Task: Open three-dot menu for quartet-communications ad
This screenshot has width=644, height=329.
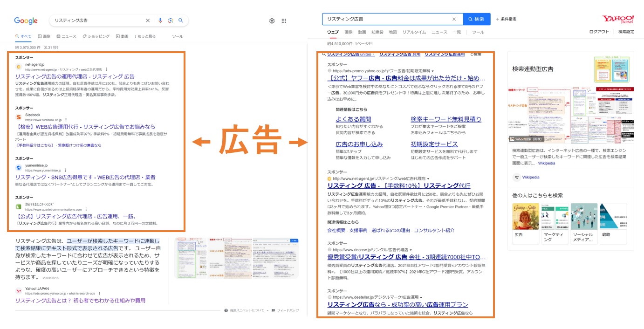Action: [x=86, y=209]
